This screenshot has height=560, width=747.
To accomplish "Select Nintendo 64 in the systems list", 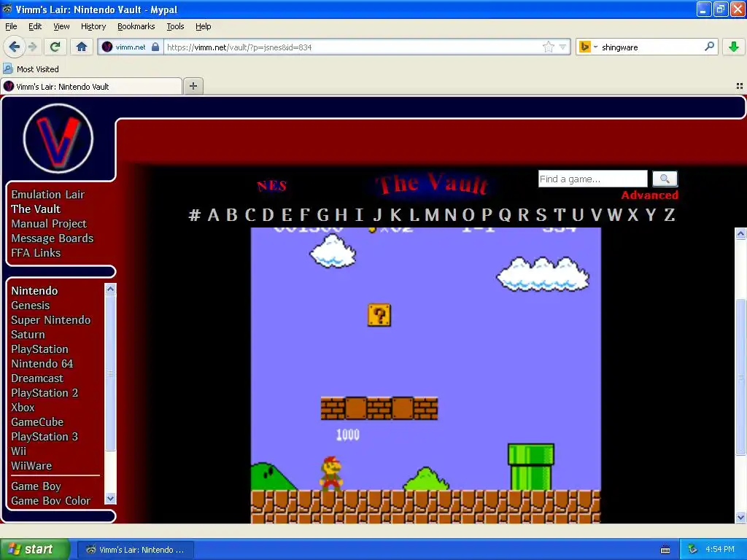I will click(42, 364).
